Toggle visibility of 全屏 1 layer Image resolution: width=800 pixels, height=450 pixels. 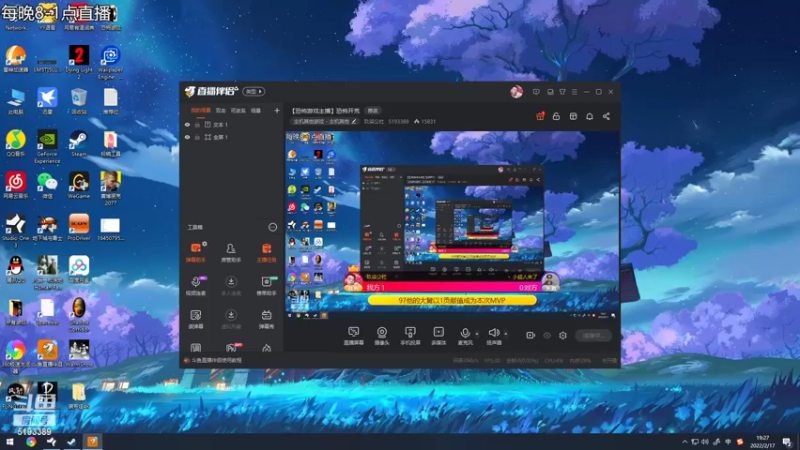(187, 137)
